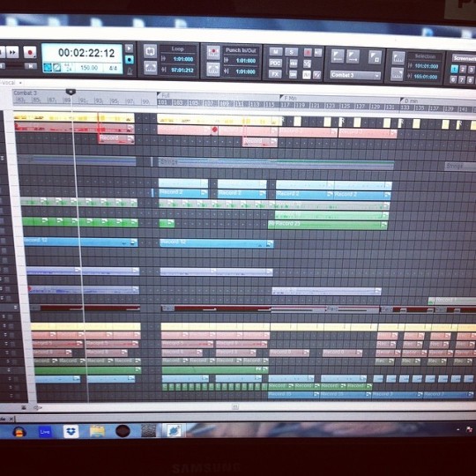This screenshot has width=476, height=476.
Task: Select screenset 1
Action: [454, 70]
